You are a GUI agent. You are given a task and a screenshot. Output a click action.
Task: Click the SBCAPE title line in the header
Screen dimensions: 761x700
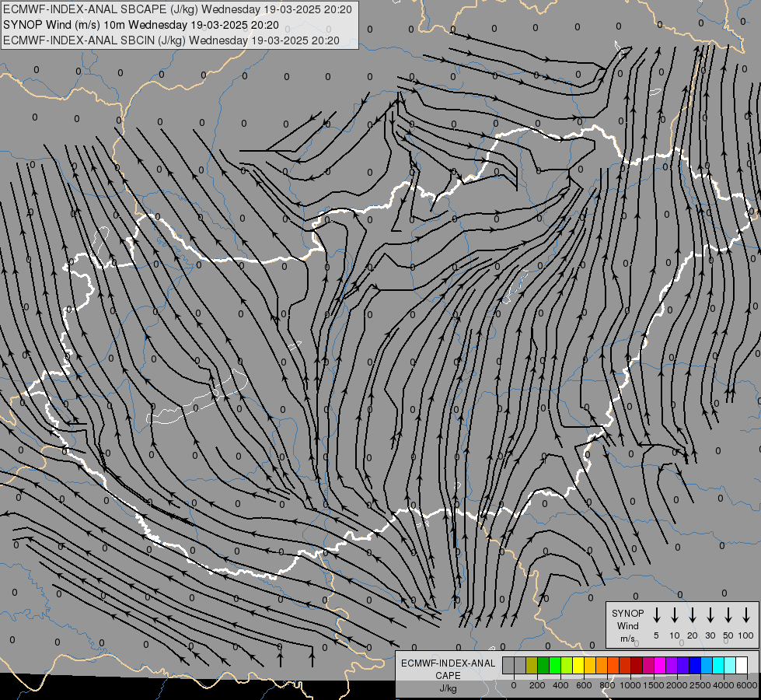178,9
